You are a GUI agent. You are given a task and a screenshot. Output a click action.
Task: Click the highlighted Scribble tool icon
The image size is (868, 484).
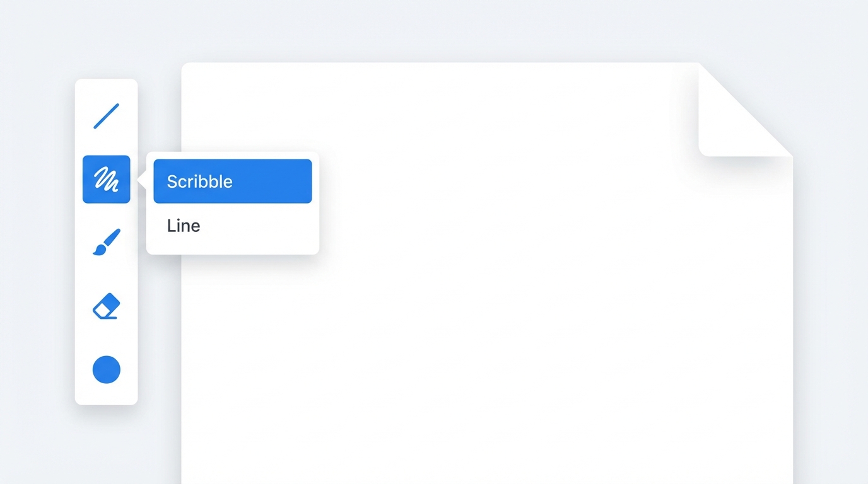[x=106, y=179]
